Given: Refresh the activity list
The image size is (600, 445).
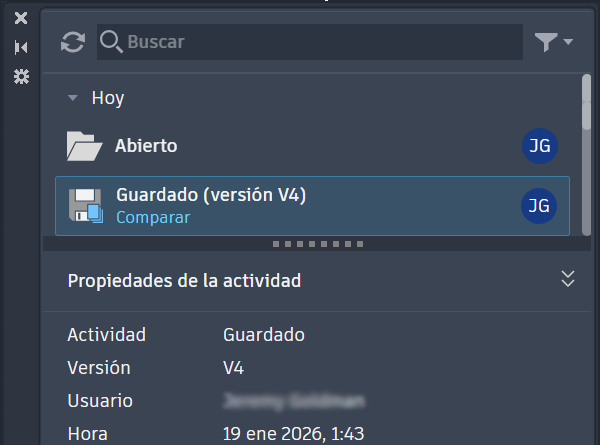Looking at the screenshot, I should (73, 42).
